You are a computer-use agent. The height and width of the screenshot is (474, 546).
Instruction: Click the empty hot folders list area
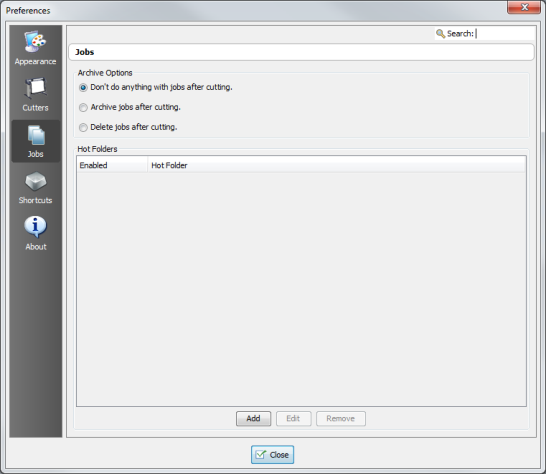(x=301, y=289)
